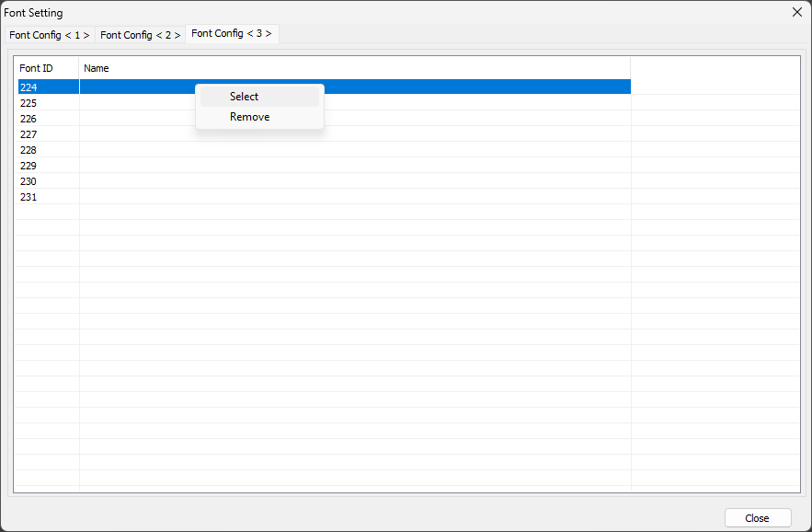Open the Font Config < 3 > tab

click(231, 33)
